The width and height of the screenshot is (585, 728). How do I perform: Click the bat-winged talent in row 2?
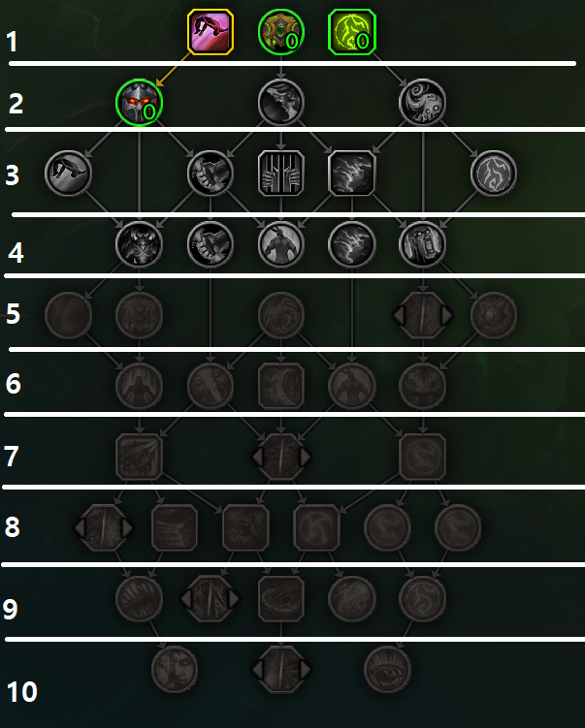(x=281, y=102)
